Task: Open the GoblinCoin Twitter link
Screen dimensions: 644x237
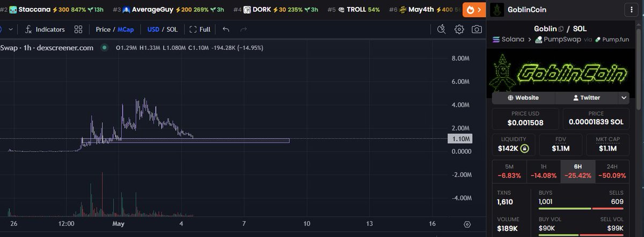Action: (587, 98)
